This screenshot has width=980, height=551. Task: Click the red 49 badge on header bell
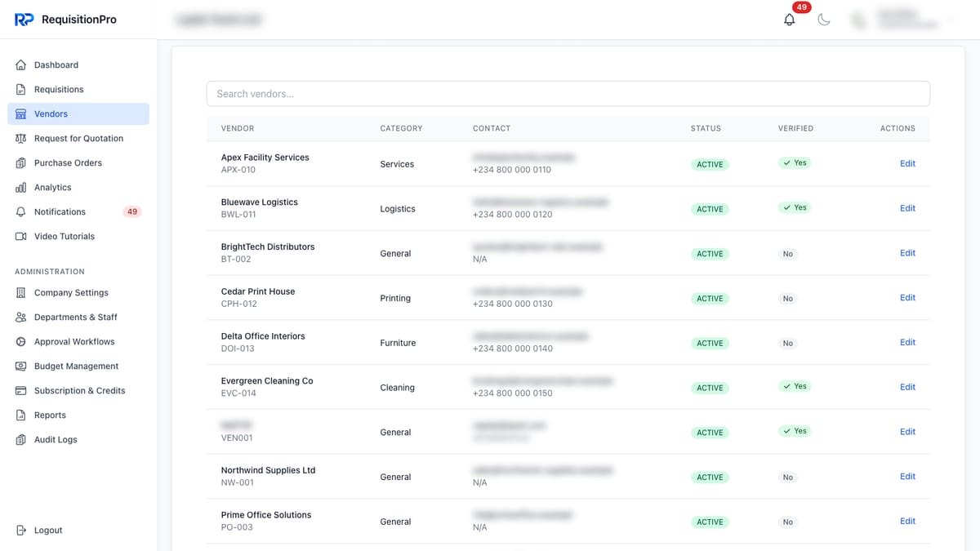pos(801,7)
